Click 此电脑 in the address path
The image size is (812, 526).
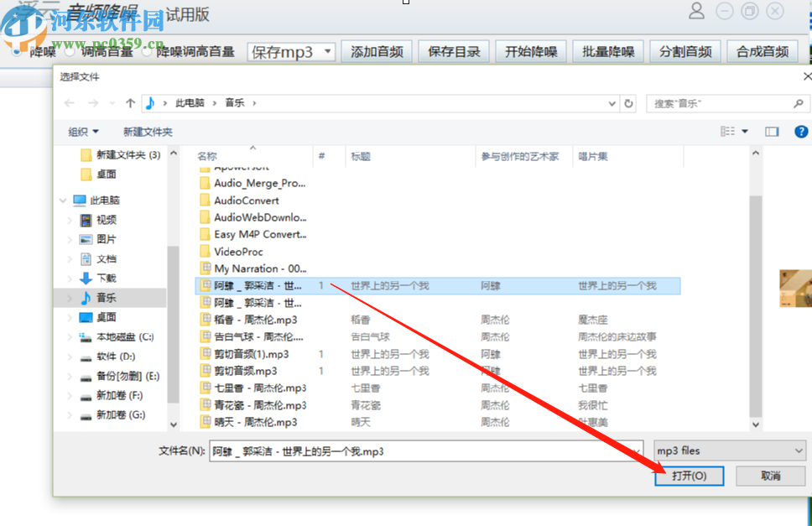click(190, 103)
